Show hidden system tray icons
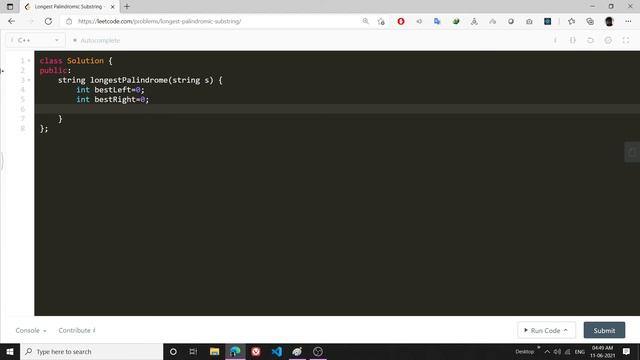 (547, 351)
